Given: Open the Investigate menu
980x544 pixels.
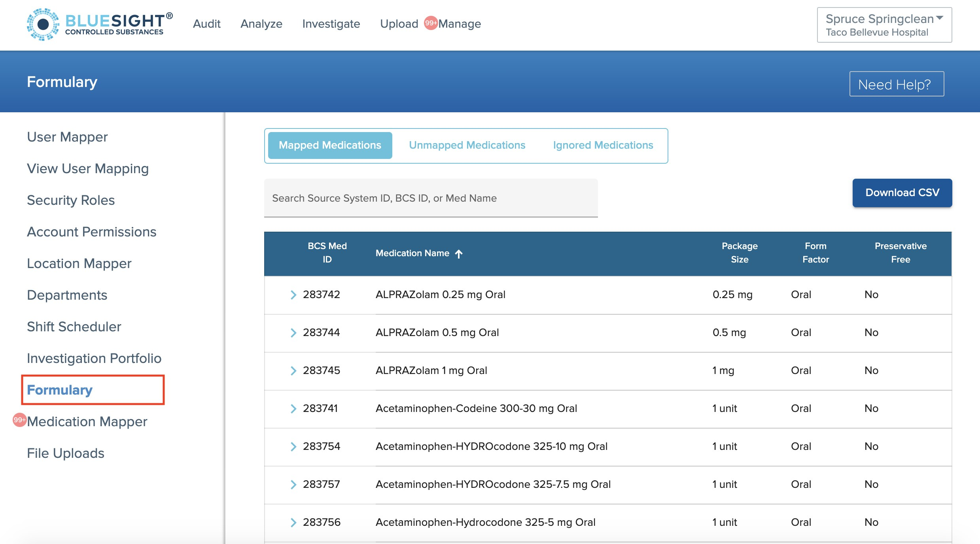Looking at the screenshot, I should click(x=331, y=24).
